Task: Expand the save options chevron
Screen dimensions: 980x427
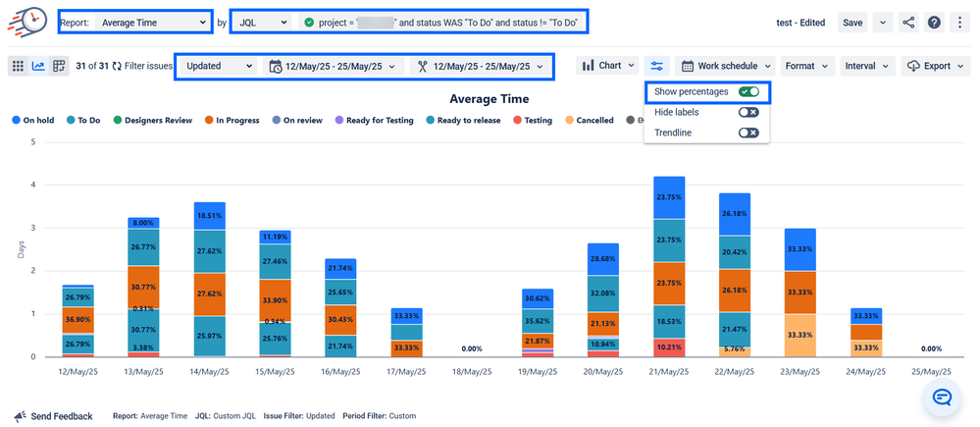Action: click(x=882, y=23)
